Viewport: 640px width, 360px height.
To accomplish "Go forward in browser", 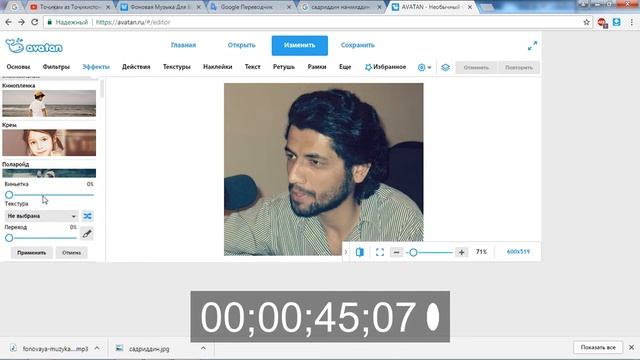I will tap(21, 22).
